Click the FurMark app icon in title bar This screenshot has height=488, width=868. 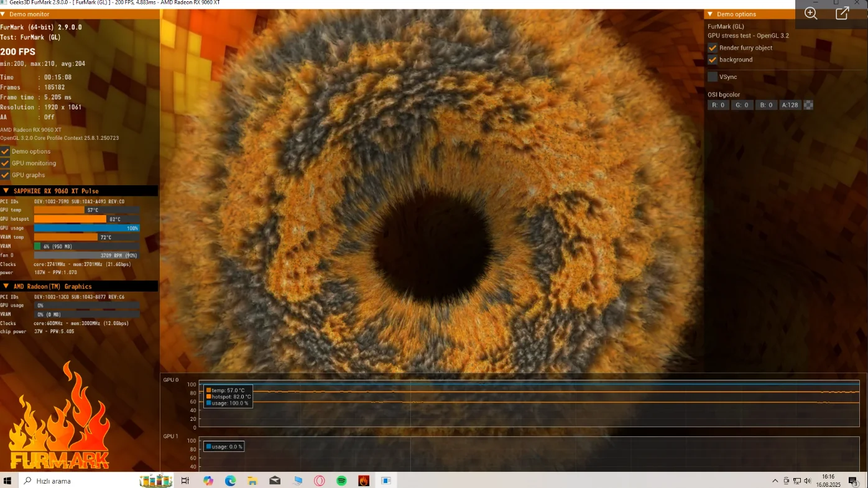coord(4,3)
